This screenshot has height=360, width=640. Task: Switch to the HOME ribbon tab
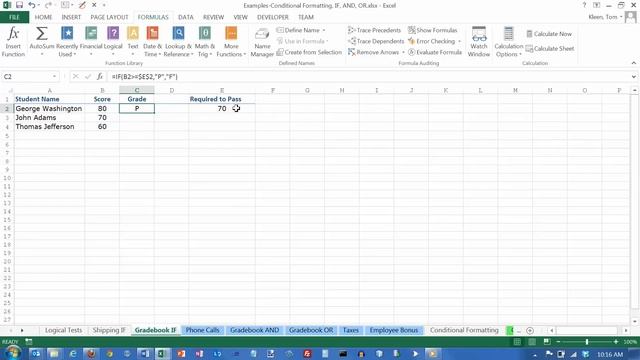(x=43, y=17)
